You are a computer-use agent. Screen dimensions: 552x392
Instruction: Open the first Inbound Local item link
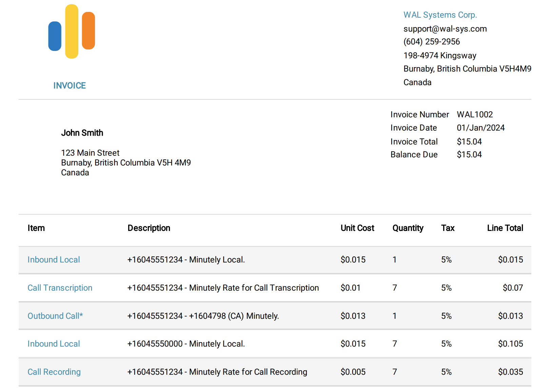click(54, 260)
